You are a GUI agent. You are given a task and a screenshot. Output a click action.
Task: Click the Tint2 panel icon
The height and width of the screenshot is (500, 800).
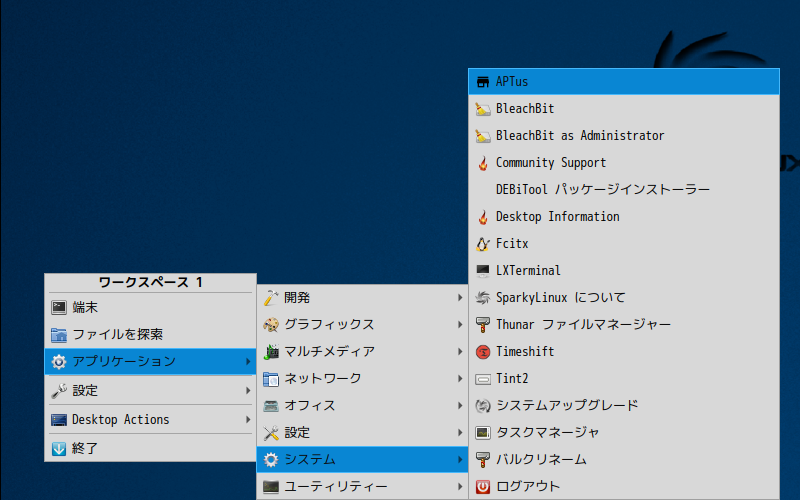point(483,379)
